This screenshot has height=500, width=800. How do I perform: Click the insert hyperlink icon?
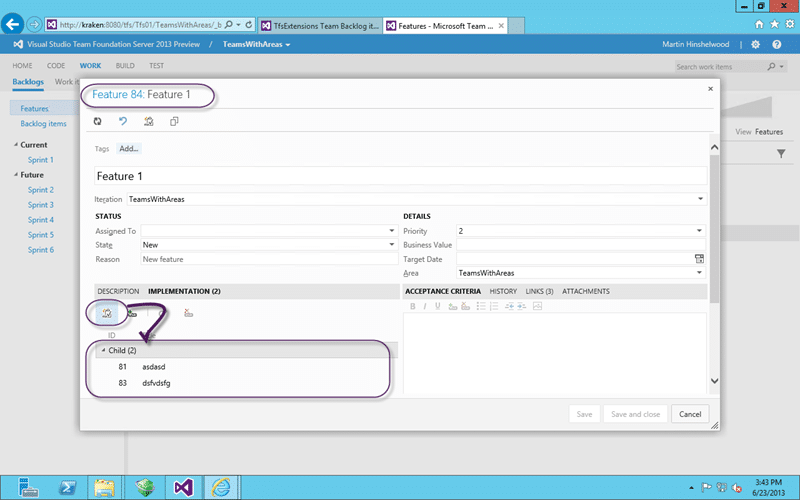coord(453,306)
